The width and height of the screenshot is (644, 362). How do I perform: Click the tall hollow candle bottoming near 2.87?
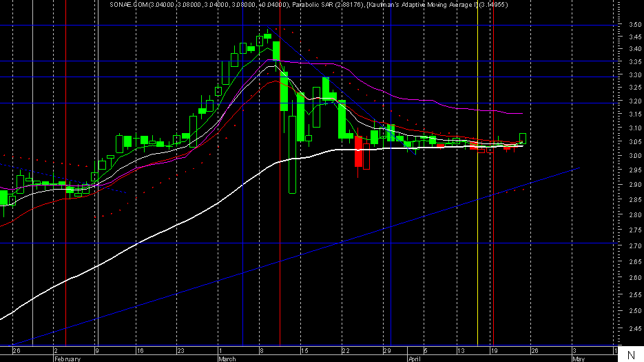point(293,154)
